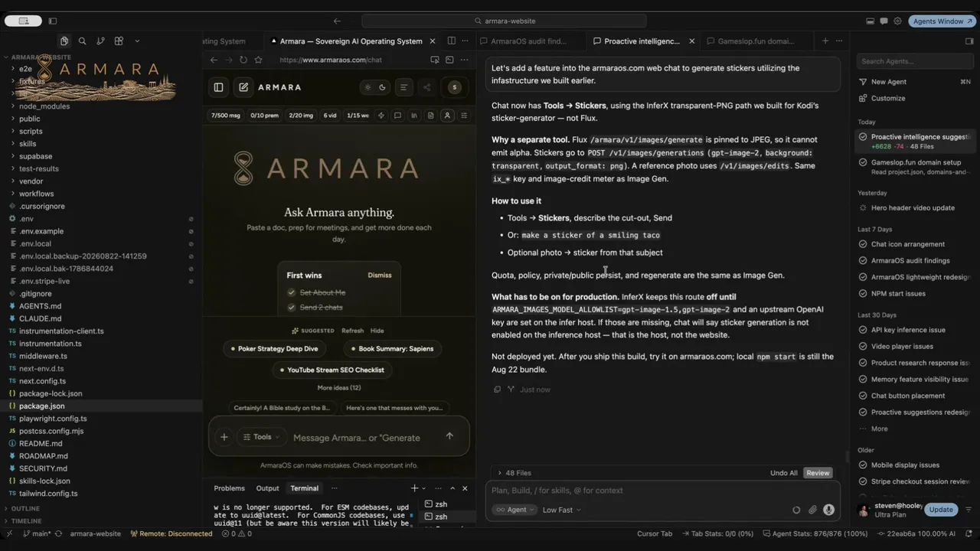Open the Extensions view icon

pyautogui.click(x=119, y=41)
